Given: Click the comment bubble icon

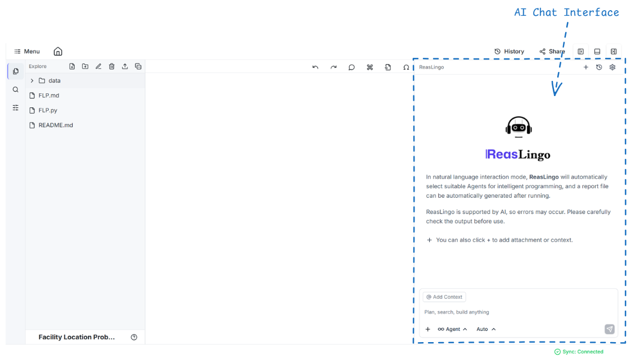Looking at the screenshot, I should pos(351,67).
